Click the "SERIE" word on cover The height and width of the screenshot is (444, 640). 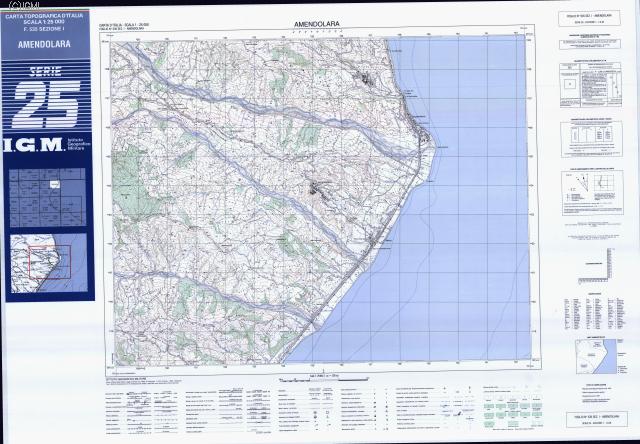(x=45, y=72)
